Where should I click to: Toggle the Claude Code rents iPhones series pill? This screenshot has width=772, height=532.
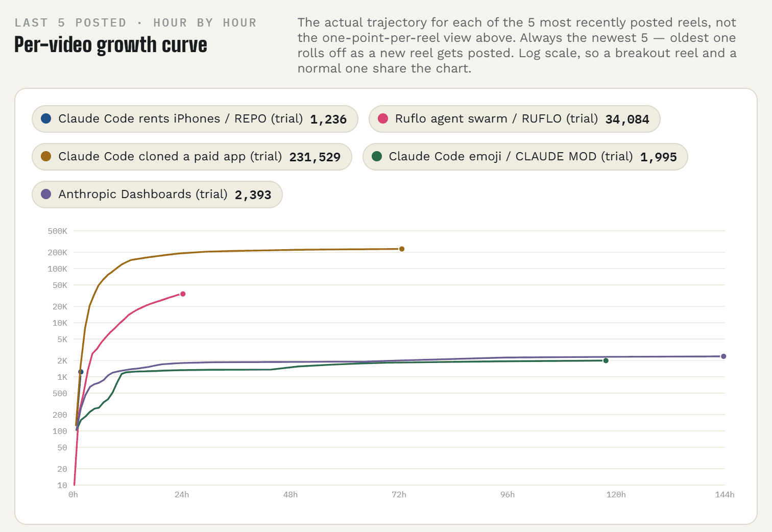click(195, 119)
